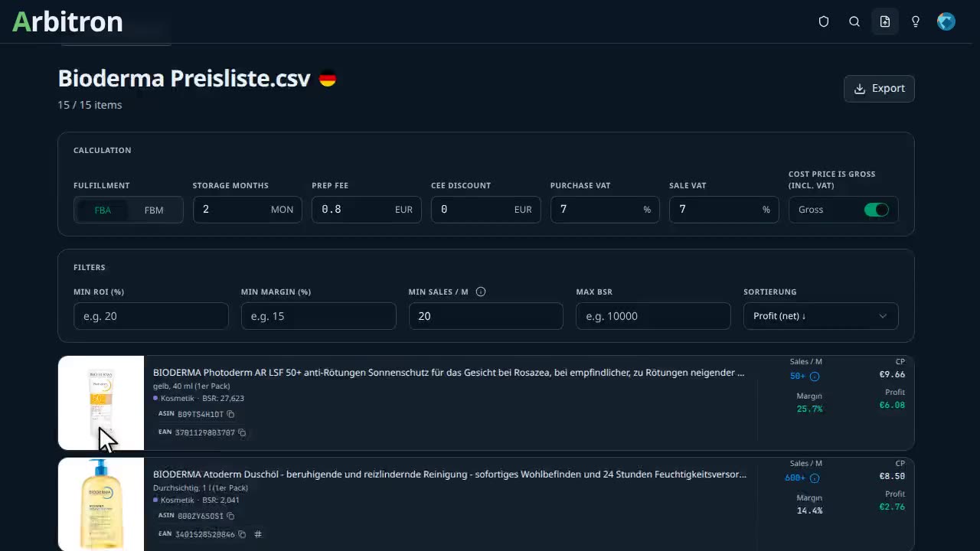Click the info icon next to 50+ sales
Image resolution: width=980 pixels, height=551 pixels.
coord(815,377)
